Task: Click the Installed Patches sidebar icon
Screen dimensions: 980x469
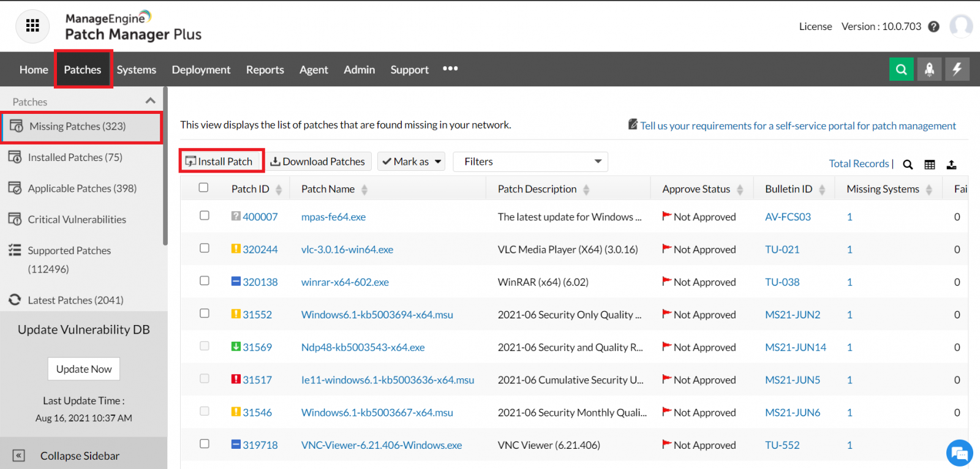Action: click(15, 157)
